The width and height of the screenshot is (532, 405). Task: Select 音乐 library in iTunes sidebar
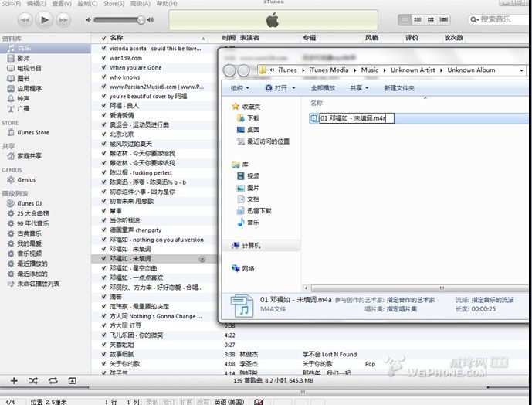pyautogui.click(x=45, y=48)
